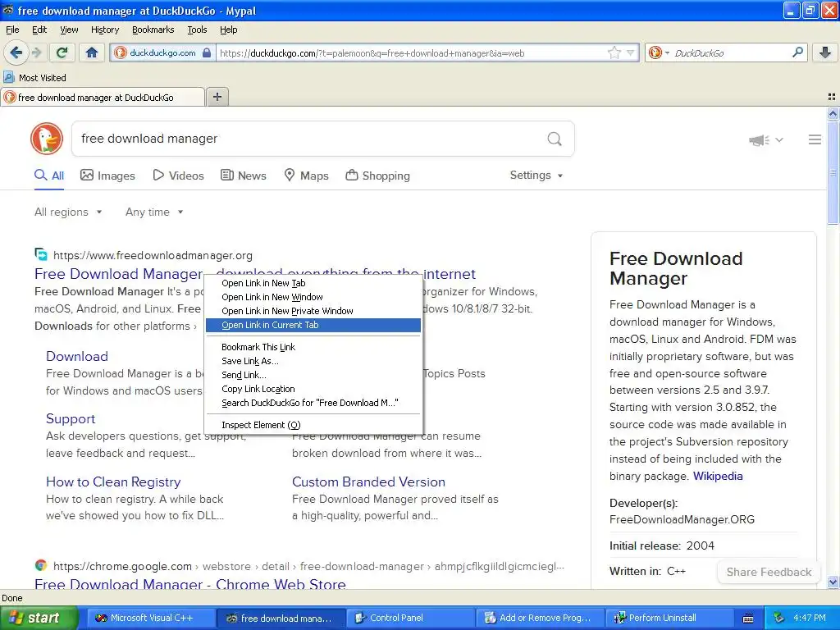Click the tab groups icon
The width and height of the screenshot is (840, 630).
point(832,97)
